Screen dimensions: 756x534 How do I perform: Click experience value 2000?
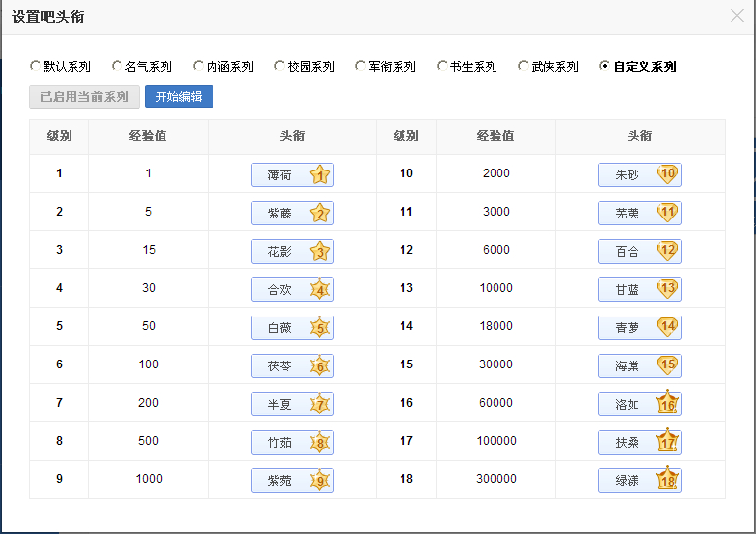[496, 173]
